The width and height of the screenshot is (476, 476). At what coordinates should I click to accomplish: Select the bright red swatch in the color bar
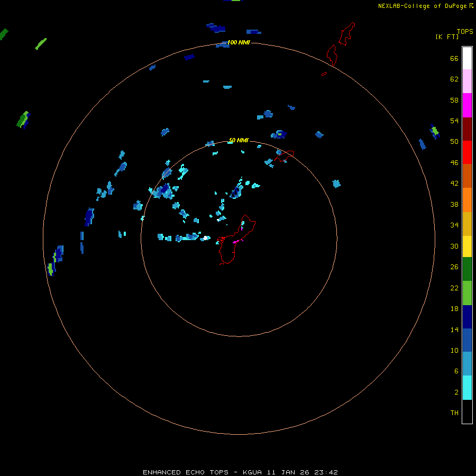(x=467, y=152)
